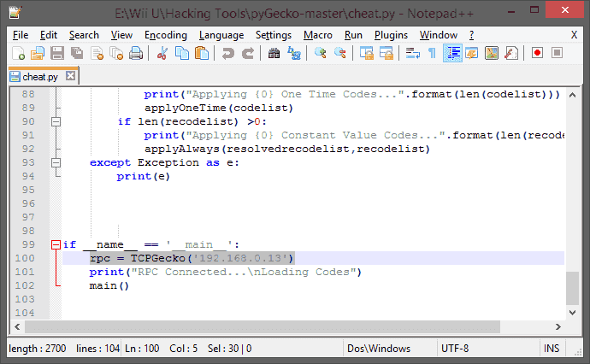The height and width of the screenshot is (364, 590).
Task: Click the Redo arrow icon
Action: [x=248, y=53]
